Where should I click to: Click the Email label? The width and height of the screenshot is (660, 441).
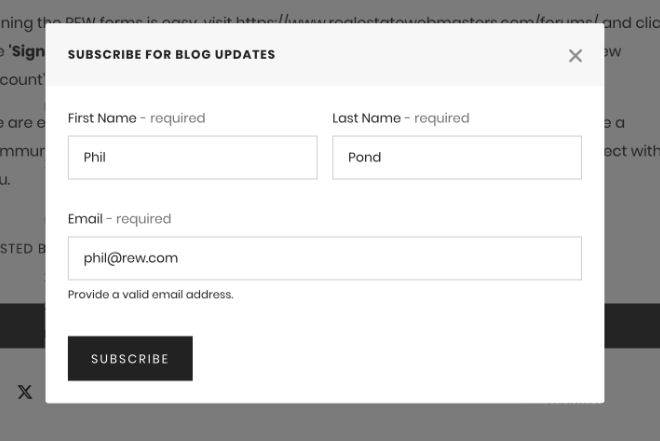[85, 219]
